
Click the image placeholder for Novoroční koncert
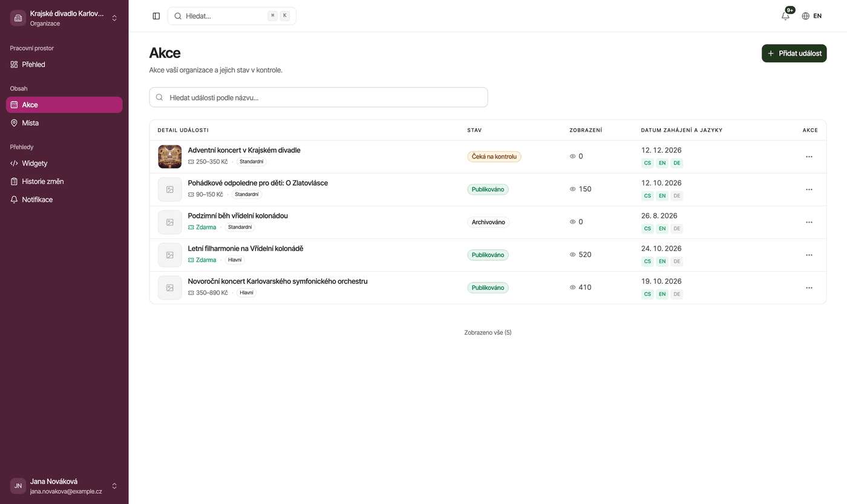tap(170, 287)
